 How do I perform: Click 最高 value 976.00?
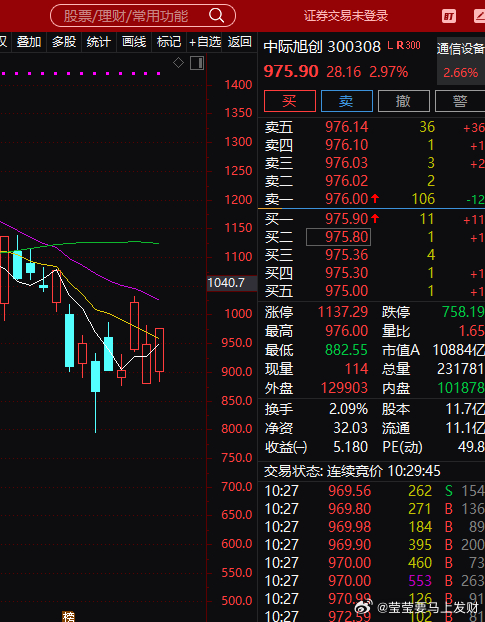click(347, 331)
